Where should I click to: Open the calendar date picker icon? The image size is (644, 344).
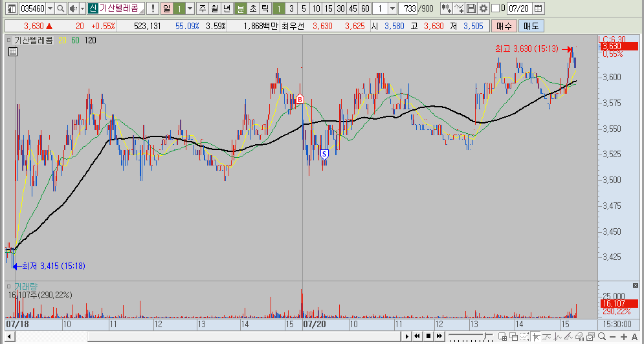pos(538,8)
